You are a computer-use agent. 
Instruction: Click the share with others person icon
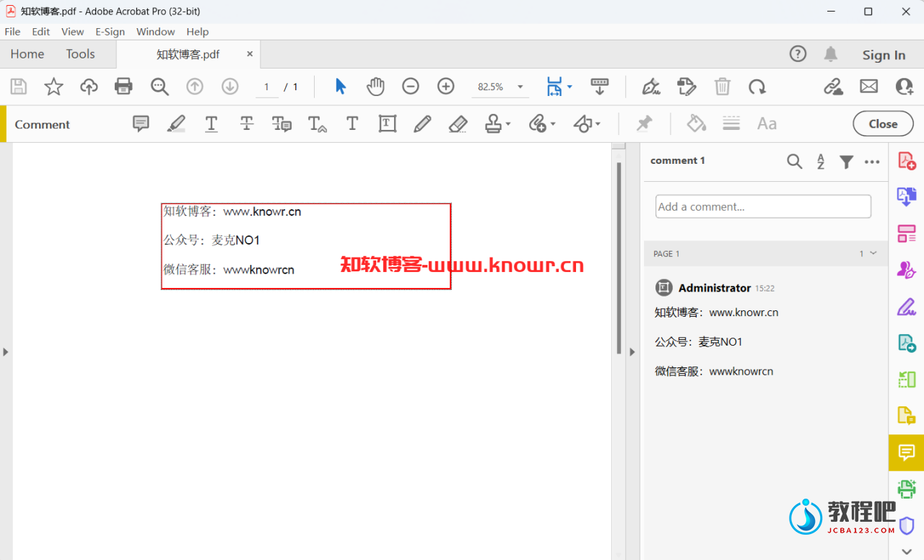[905, 87]
